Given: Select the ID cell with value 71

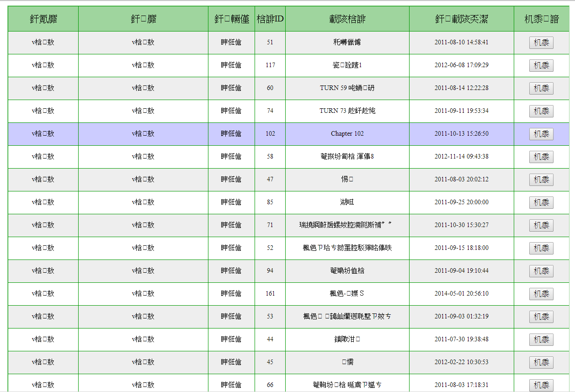Looking at the screenshot, I should pyautogui.click(x=270, y=225).
